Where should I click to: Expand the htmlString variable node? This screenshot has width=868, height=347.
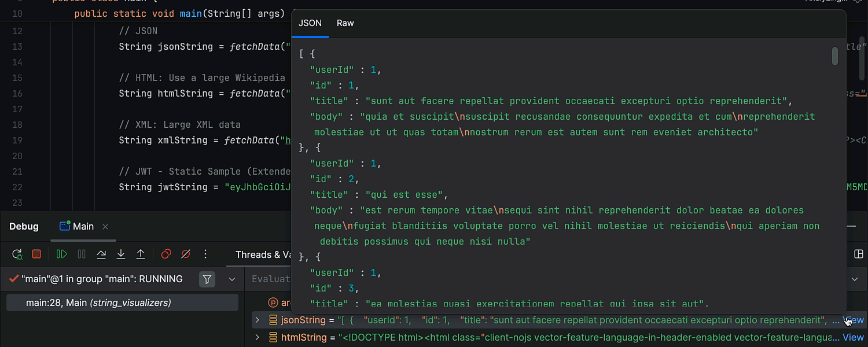pyautogui.click(x=257, y=337)
